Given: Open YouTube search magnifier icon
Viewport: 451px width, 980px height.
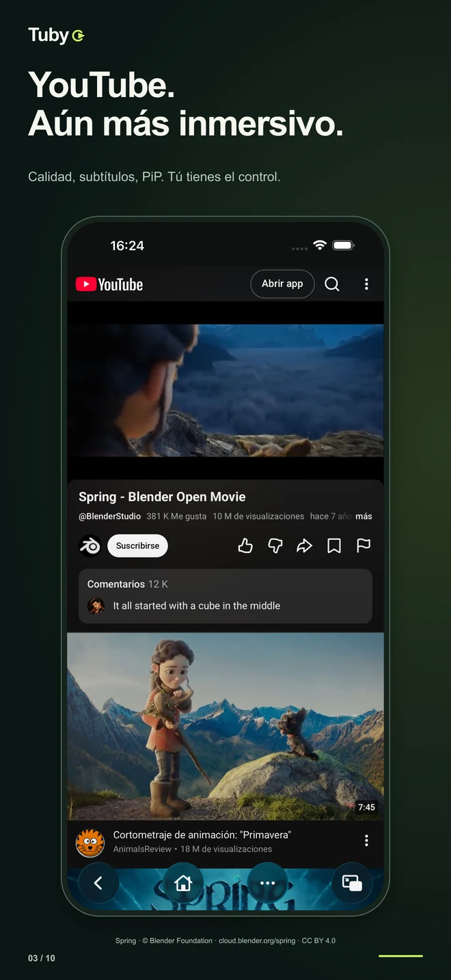Looking at the screenshot, I should click(332, 284).
